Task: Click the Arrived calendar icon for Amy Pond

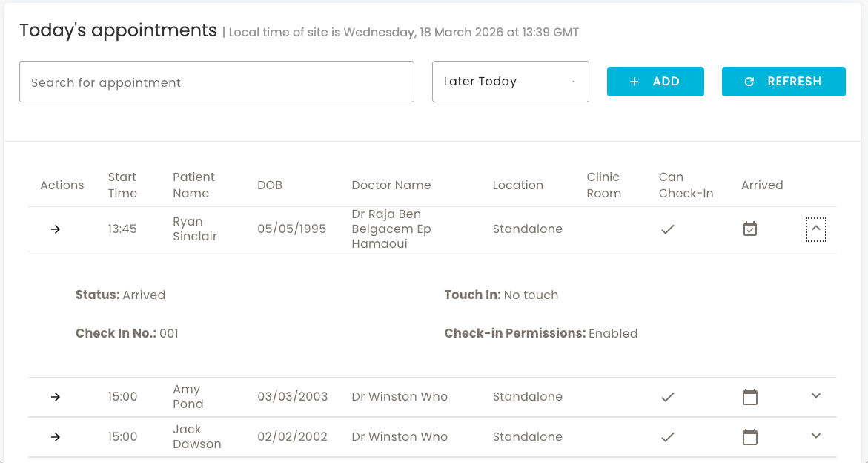Action: tap(749, 397)
